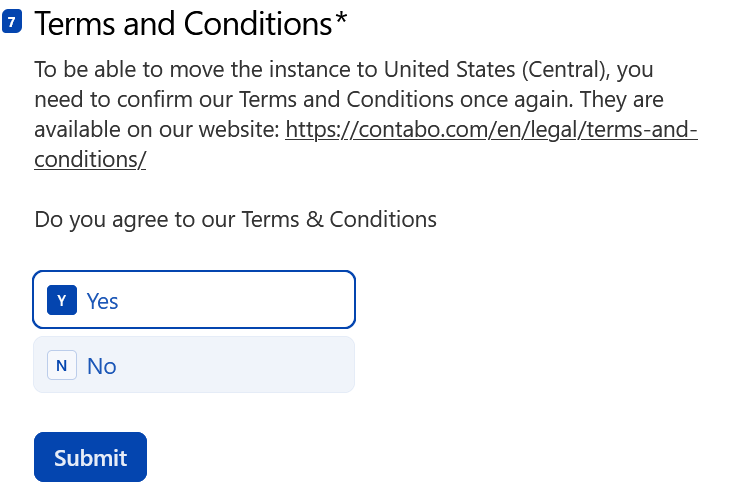The width and height of the screenshot is (732, 494).
Task: Select the Yes answer option
Action: click(x=194, y=300)
